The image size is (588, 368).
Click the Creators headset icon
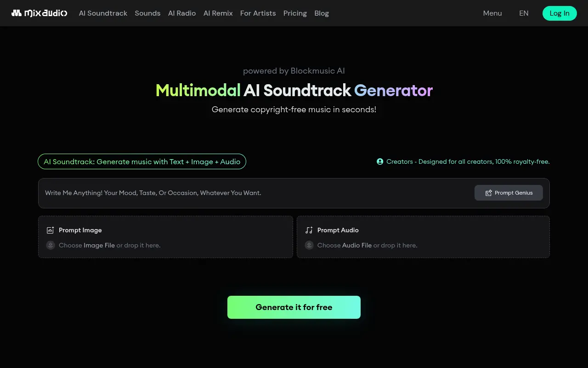tap(380, 161)
